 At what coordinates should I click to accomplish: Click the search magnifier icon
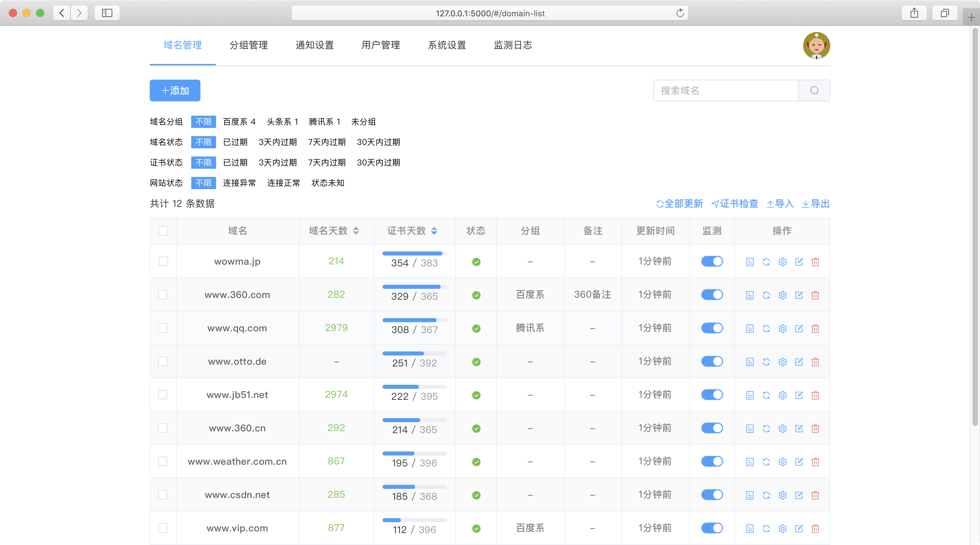(814, 90)
